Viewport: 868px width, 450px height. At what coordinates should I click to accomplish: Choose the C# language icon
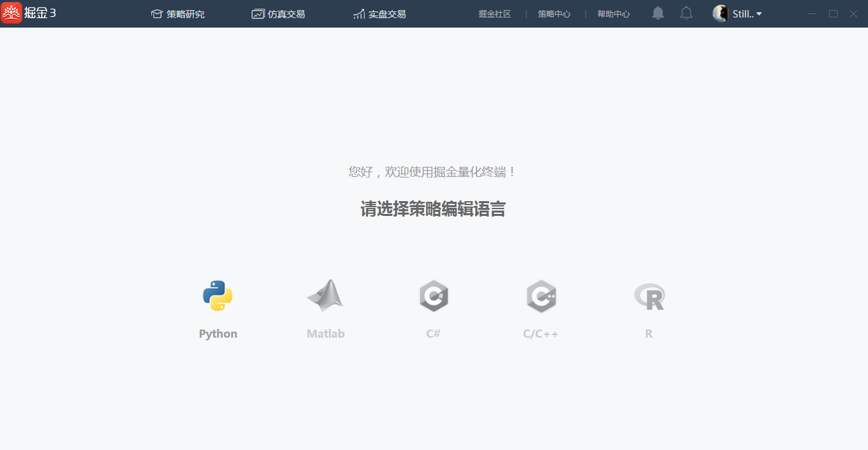[433, 296]
